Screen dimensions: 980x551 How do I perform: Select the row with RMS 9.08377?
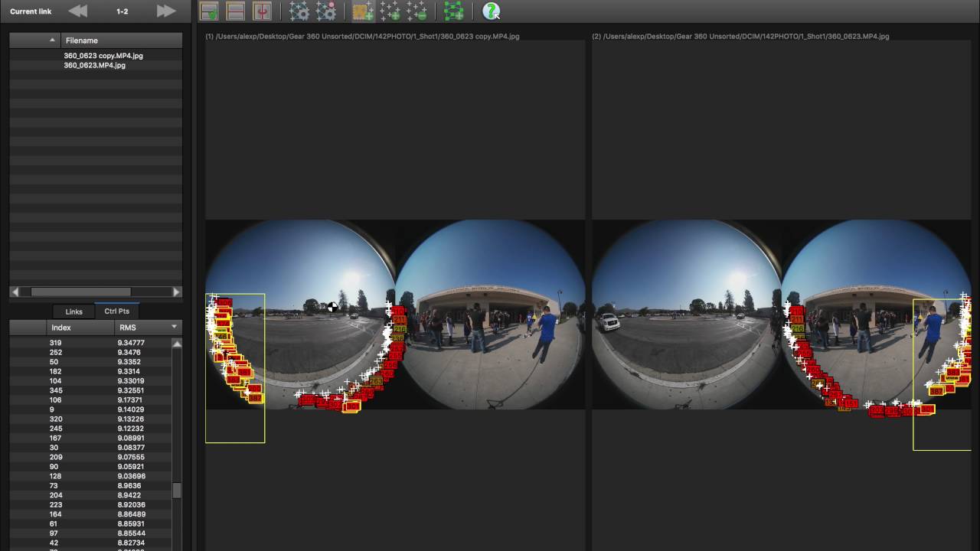click(x=90, y=448)
